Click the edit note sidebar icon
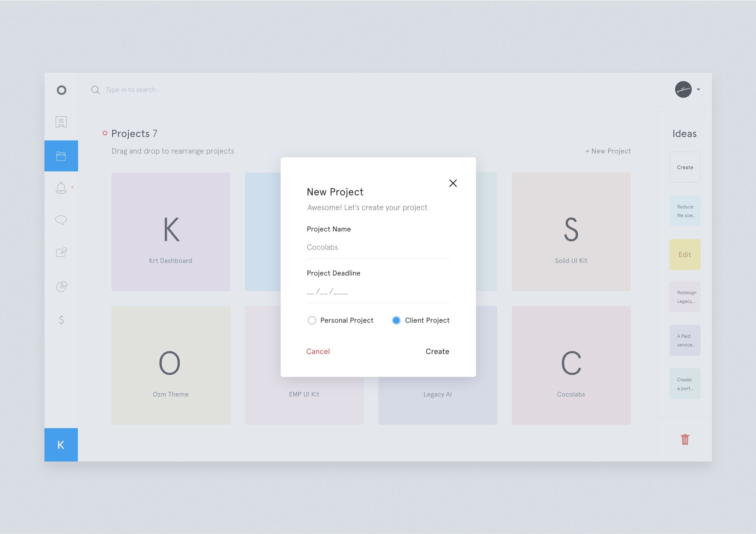 click(x=61, y=252)
